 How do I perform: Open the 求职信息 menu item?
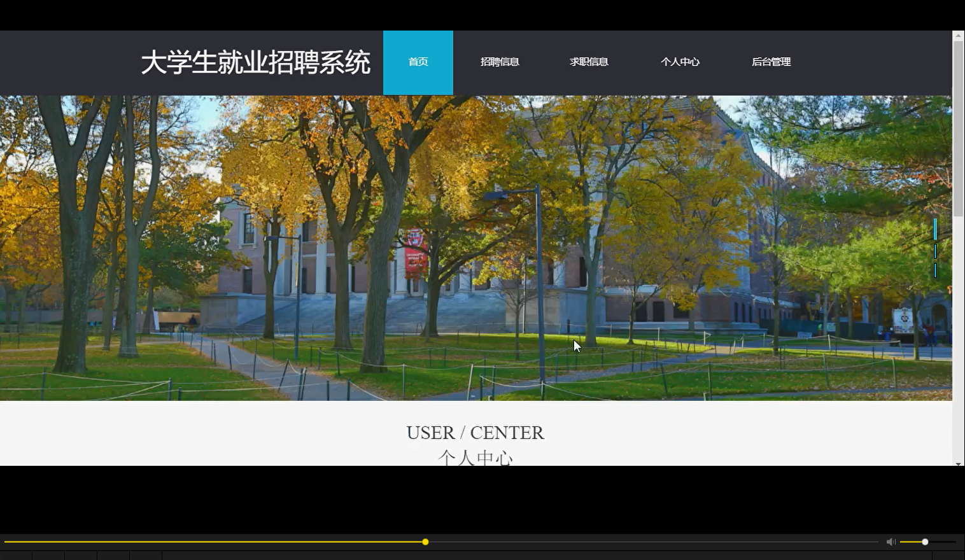[589, 62]
